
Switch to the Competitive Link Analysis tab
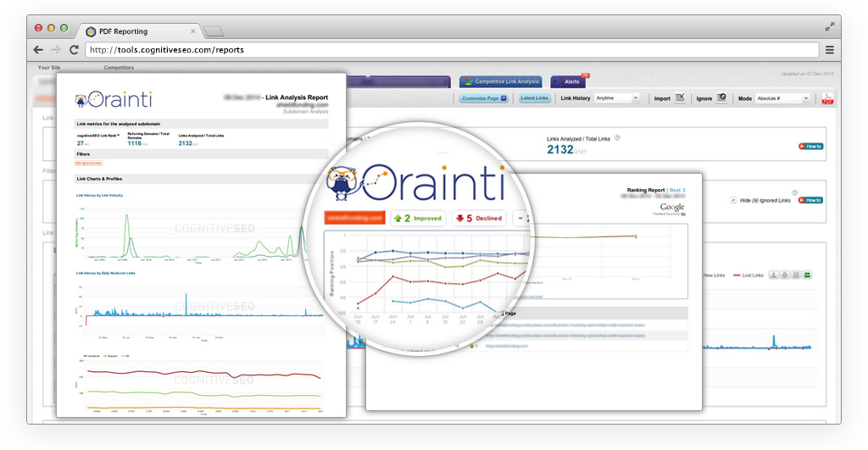click(501, 81)
